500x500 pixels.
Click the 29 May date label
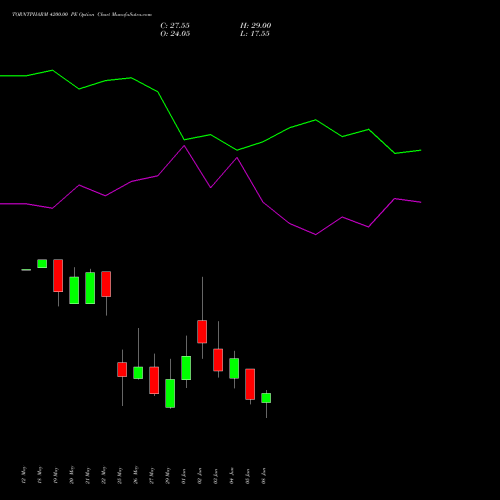168,475
